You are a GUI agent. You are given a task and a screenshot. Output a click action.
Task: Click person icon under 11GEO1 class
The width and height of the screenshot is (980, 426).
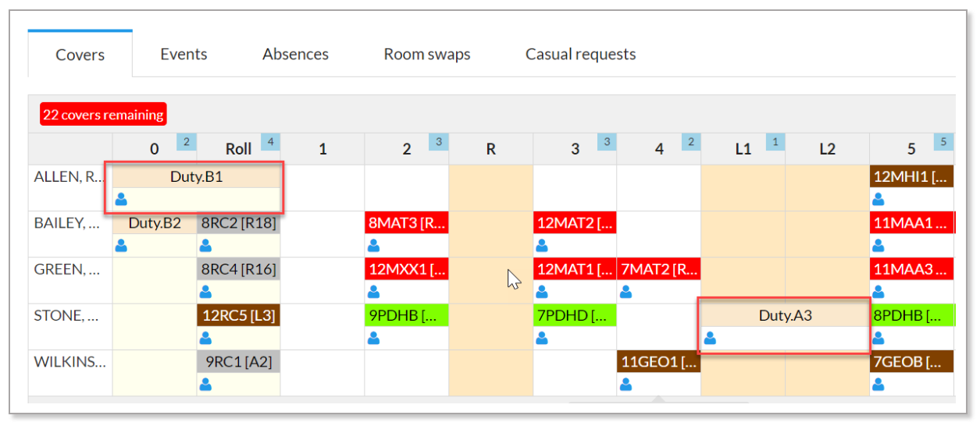(625, 384)
